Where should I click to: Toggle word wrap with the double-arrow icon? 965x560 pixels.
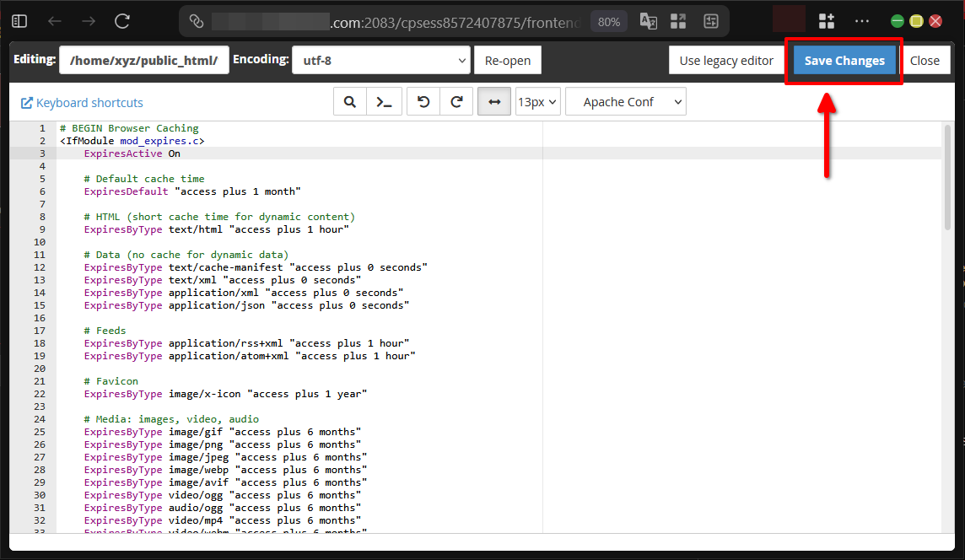(x=493, y=101)
